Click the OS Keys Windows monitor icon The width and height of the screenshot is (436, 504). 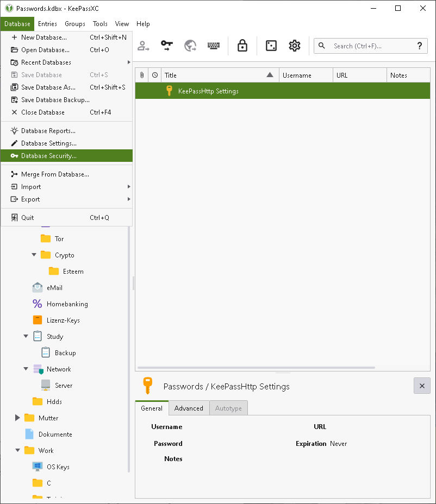38,467
